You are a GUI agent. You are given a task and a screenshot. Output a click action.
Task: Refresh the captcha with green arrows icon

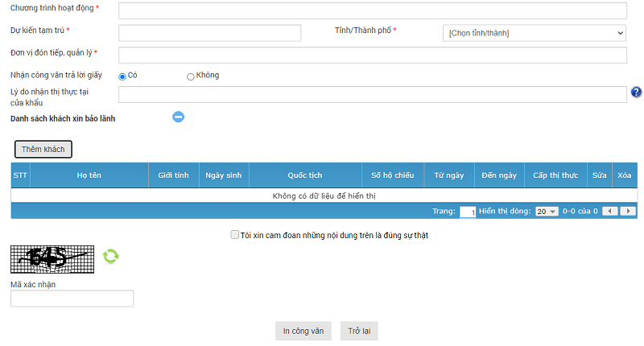click(110, 257)
